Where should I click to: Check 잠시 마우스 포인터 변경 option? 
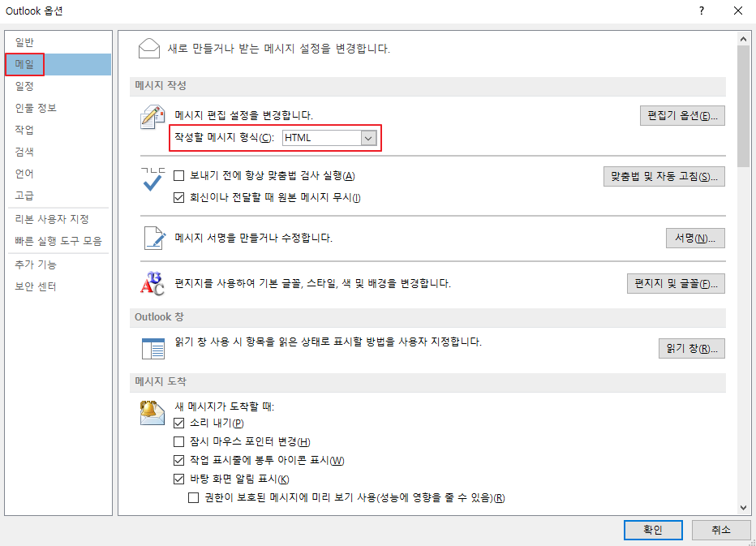179,441
